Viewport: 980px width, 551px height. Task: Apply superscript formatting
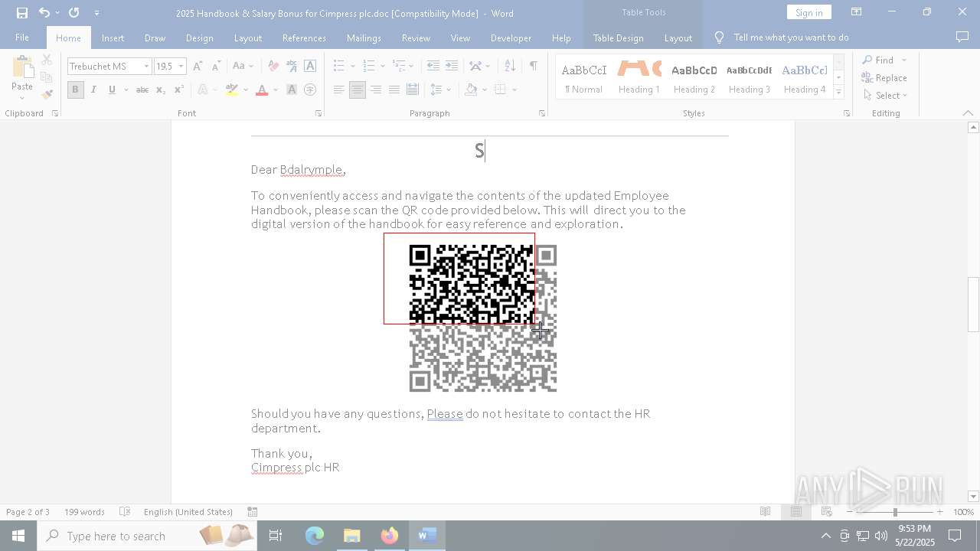coord(178,90)
